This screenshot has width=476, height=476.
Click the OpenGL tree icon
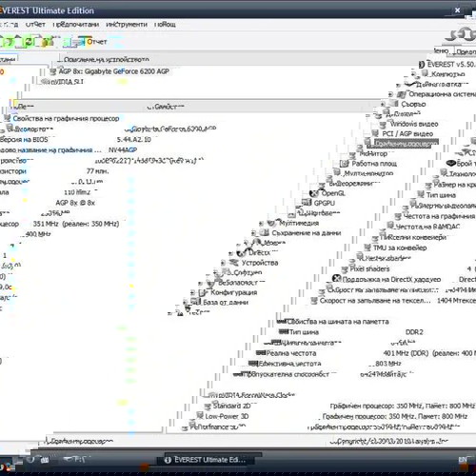point(314,193)
